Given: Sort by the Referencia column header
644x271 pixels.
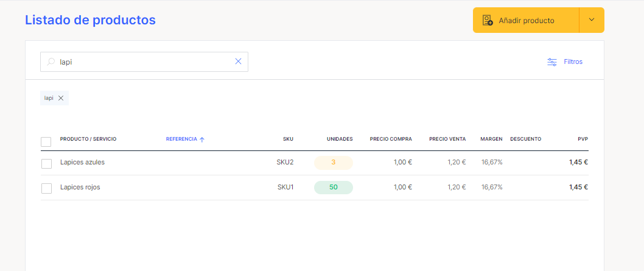Looking at the screenshot, I should (181, 139).
